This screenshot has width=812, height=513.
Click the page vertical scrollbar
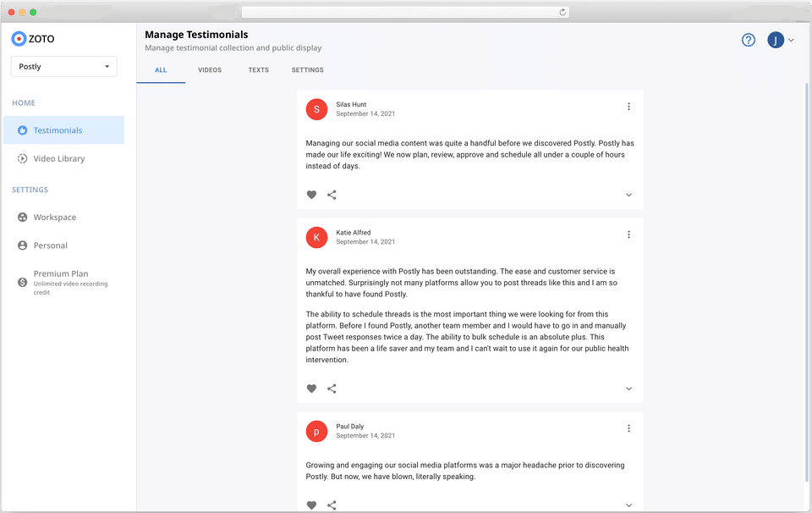click(x=806, y=283)
